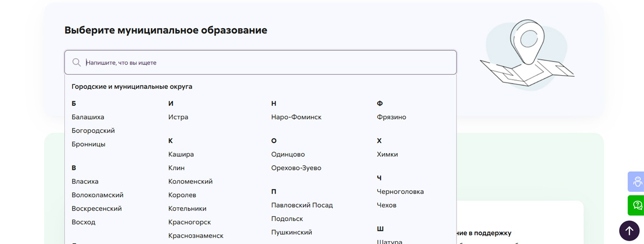644x244 pixels.
Task: Open the green support chat icon
Action: tap(636, 206)
